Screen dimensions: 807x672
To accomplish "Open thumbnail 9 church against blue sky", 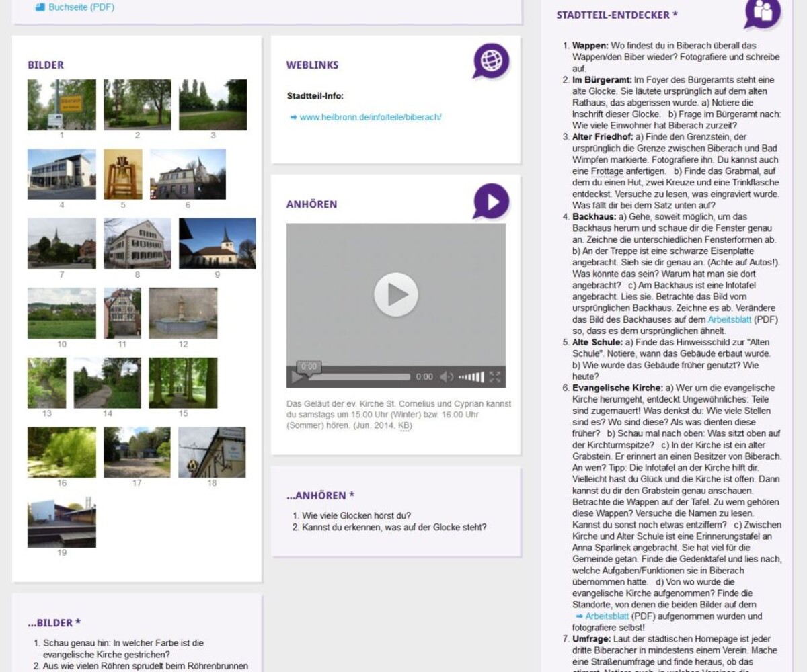I will 217,243.
